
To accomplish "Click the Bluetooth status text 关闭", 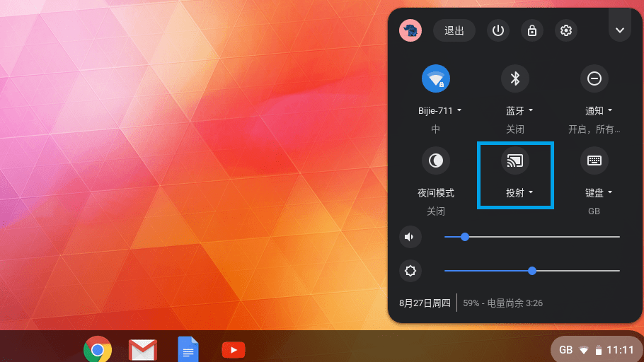I will pos(515,129).
